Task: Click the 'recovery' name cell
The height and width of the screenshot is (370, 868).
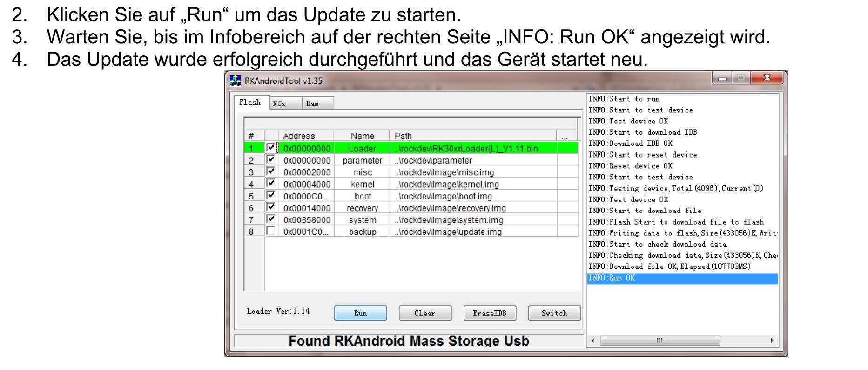Action: pyautogui.click(x=363, y=208)
